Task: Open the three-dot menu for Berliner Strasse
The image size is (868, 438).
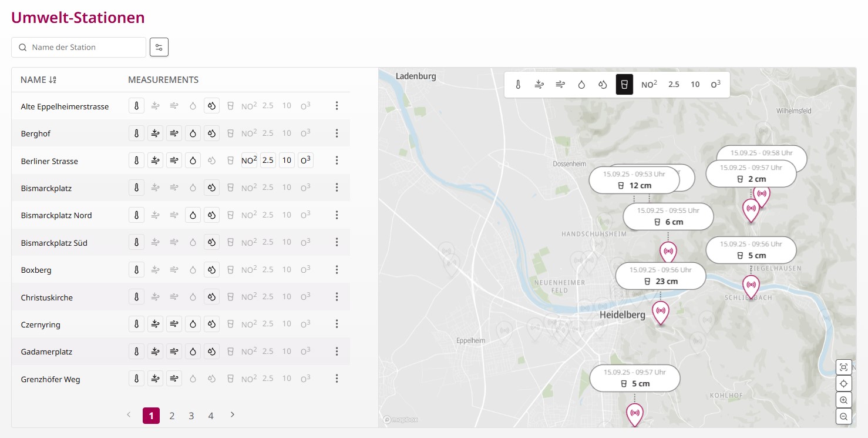Action: [337, 161]
